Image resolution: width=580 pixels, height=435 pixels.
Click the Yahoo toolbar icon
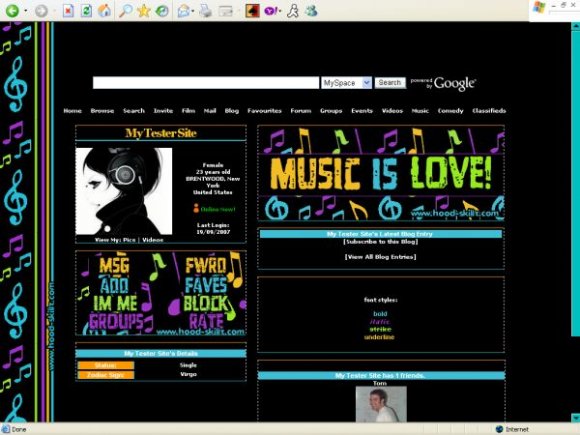click(270, 11)
